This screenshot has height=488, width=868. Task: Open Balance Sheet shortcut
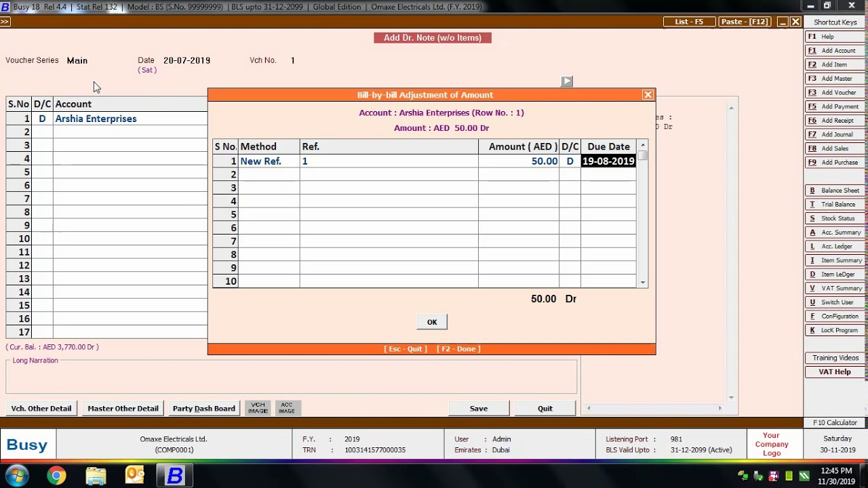coord(835,190)
